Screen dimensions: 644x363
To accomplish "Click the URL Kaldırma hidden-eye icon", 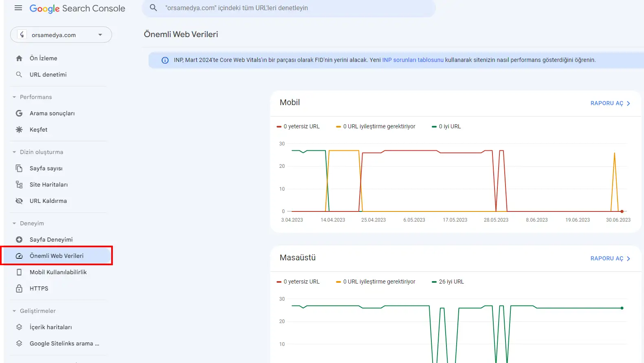I will pos(19,201).
